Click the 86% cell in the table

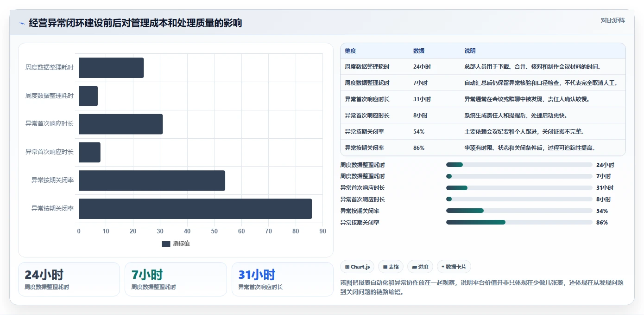[x=419, y=148]
